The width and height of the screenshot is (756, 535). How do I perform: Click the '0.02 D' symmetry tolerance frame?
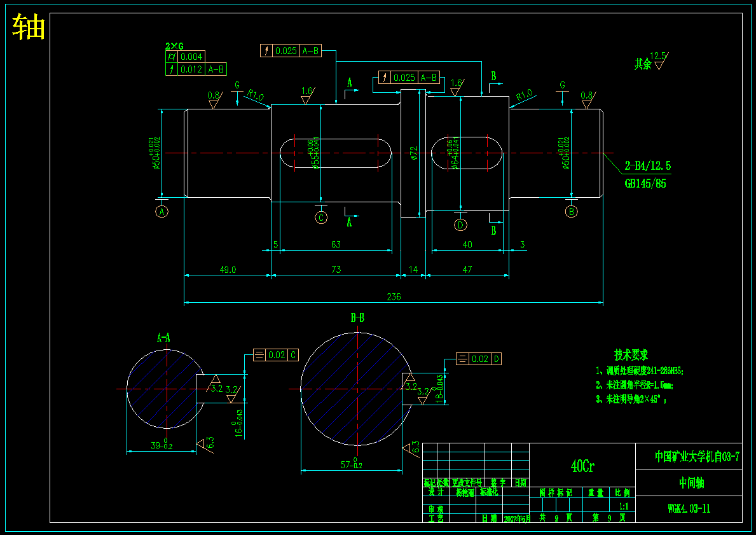coord(478,359)
